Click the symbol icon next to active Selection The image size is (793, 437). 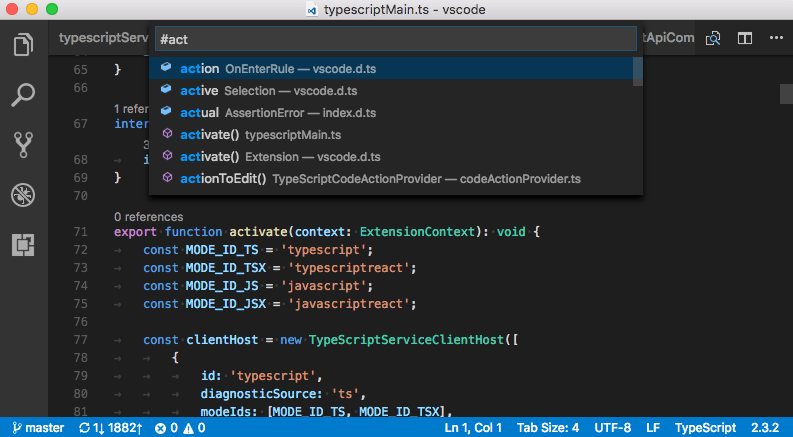166,90
